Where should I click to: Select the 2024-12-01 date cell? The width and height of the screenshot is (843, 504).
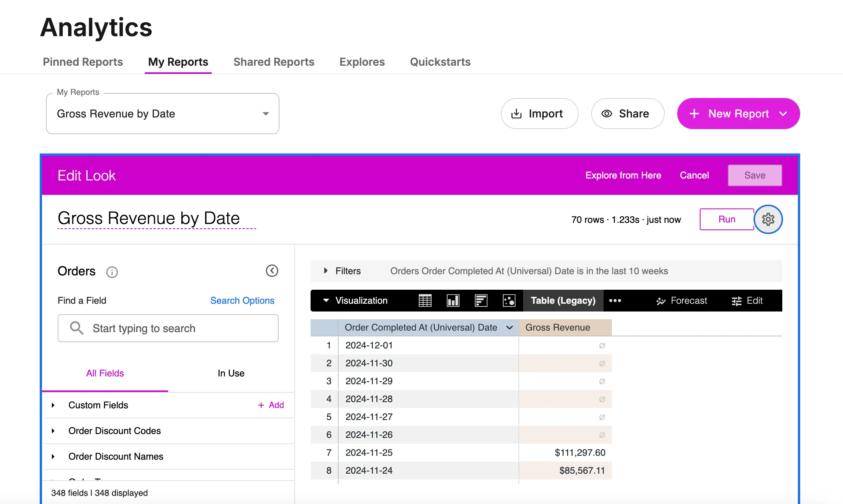[x=428, y=345]
